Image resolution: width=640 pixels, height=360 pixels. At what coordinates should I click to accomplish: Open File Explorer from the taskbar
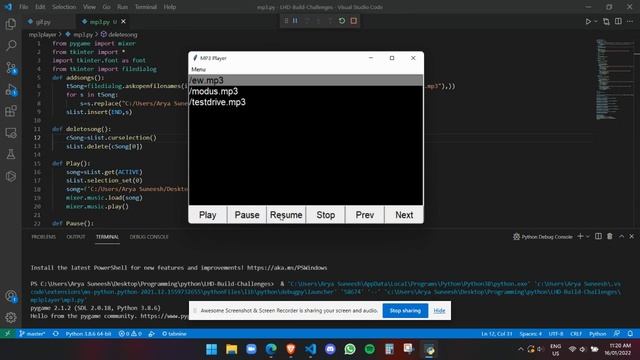coord(231,349)
